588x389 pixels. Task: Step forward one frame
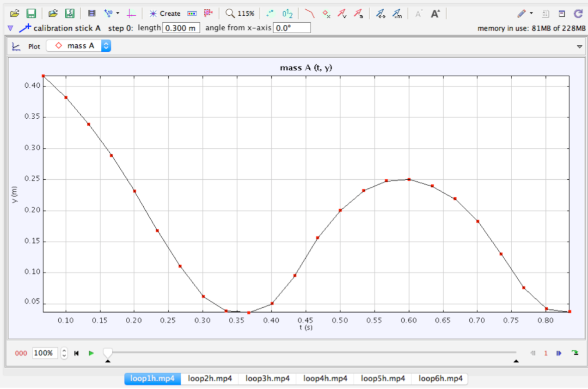click(x=559, y=353)
